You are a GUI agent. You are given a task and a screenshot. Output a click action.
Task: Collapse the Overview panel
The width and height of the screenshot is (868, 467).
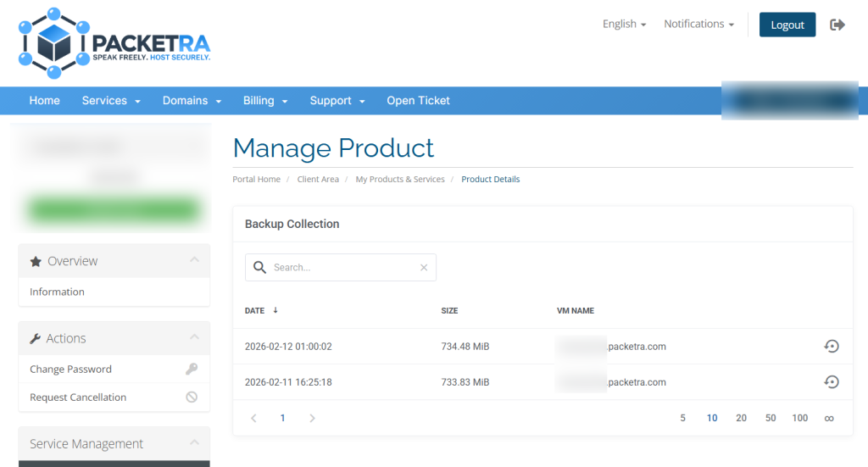coord(194,260)
